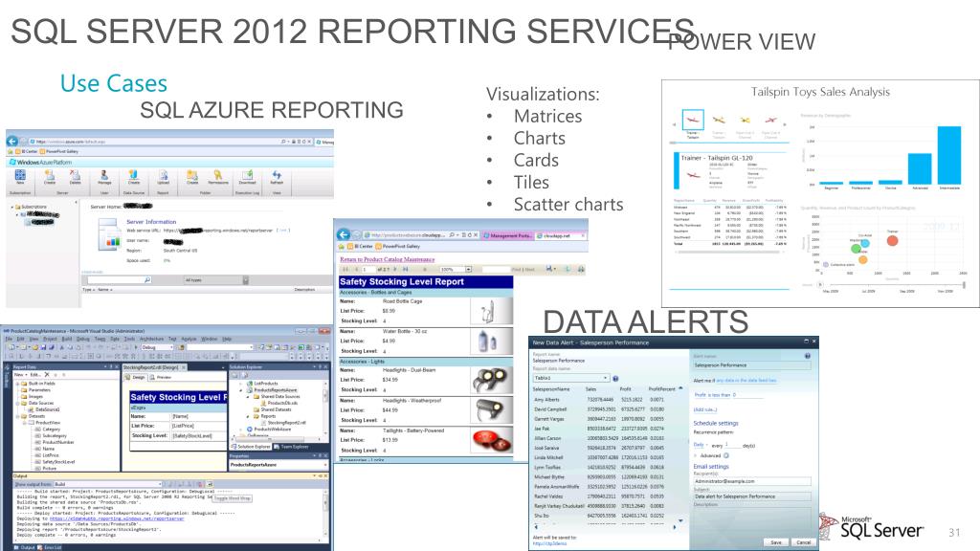Switch to Design tab in report designer
The height and width of the screenshot is (551, 980).
[x=136, y=377]
